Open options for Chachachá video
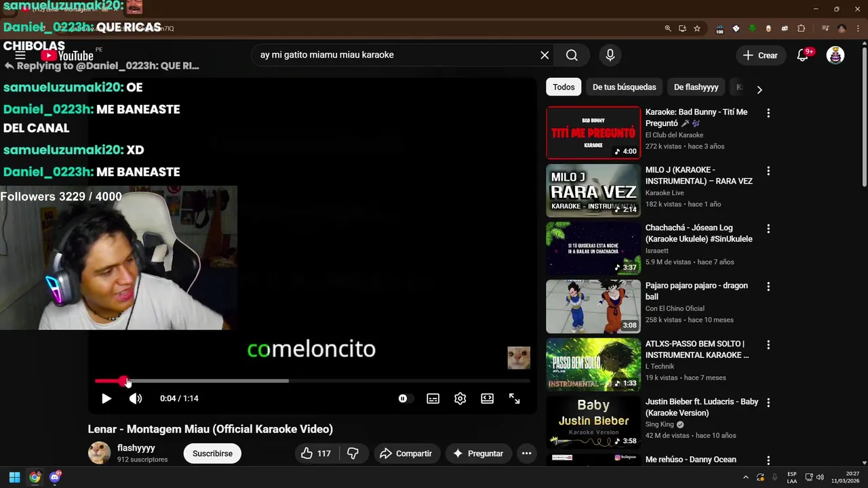Viewport: 868px width, 488px height. click(x=768, y=229)
